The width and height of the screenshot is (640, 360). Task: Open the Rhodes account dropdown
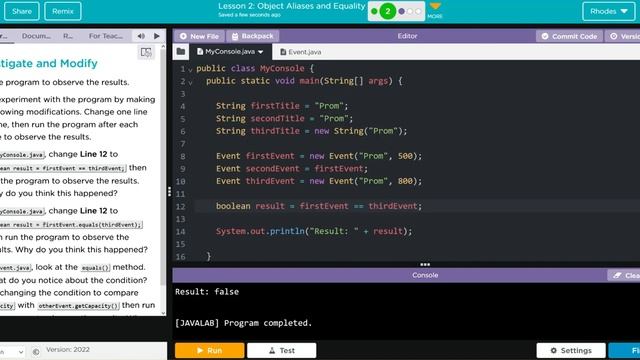click(609, 11)
